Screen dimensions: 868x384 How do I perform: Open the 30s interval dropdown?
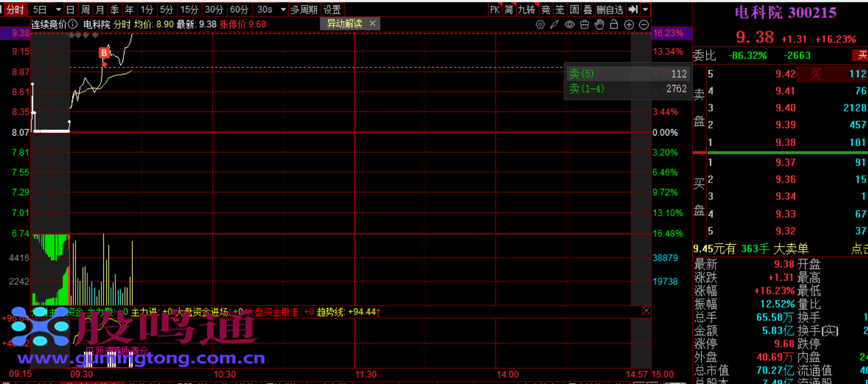[283, 10]
